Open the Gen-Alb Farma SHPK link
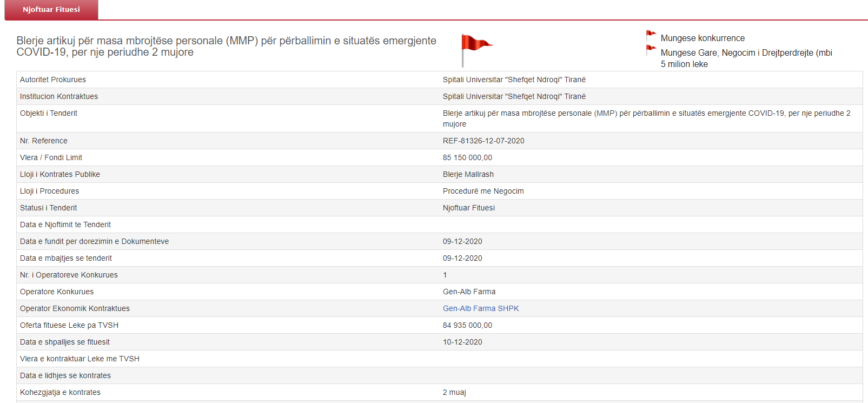Viewport: 868px width, 403px height. [x=480, y=308]
